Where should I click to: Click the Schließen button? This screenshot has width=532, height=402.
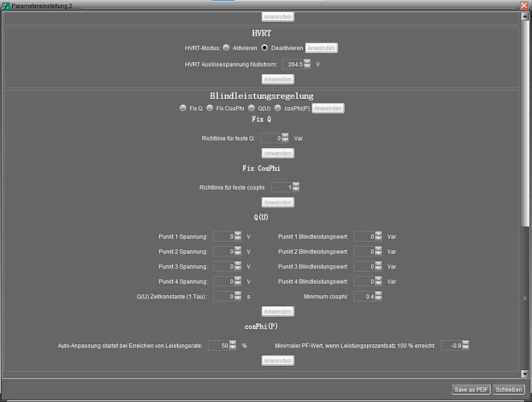coord(509,390)
